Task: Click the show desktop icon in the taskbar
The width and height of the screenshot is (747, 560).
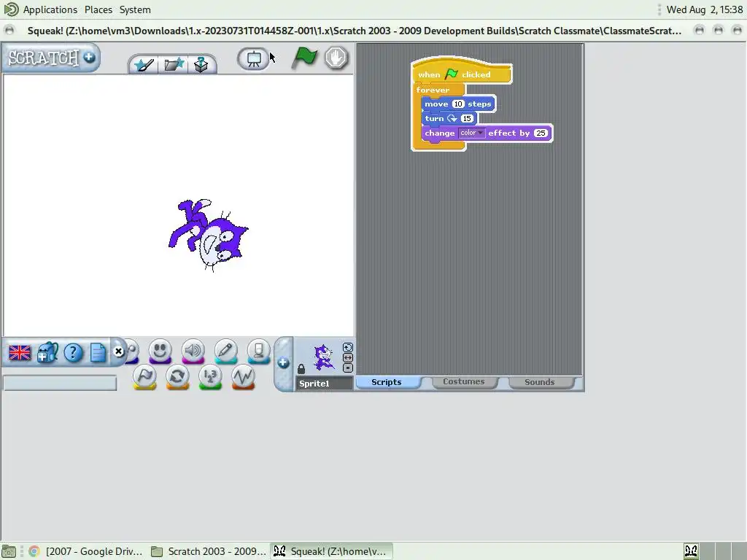Action: (x=9, y=551)
